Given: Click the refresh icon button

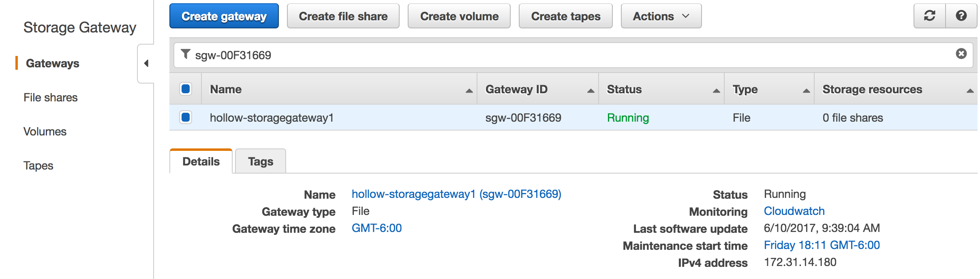Looking at the screenshot, I should click(x=929, y=16).
